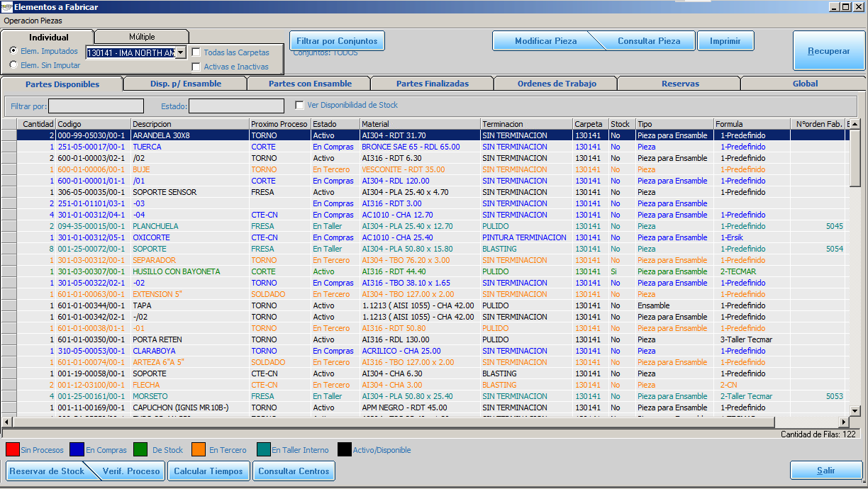Select the Múltiple tab

coord(142,37)
